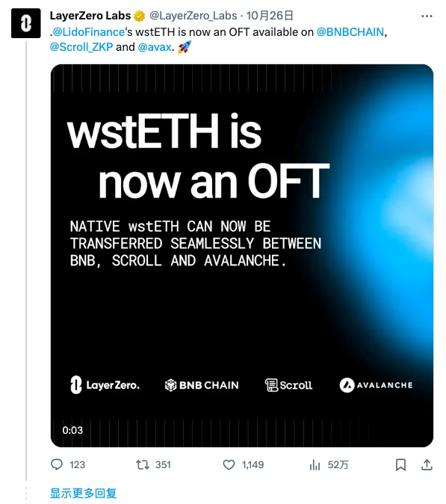The height and width of the screenshot is (504, 446).
Task: Click the 351 retweet count
Action: [x=163, y=465]
